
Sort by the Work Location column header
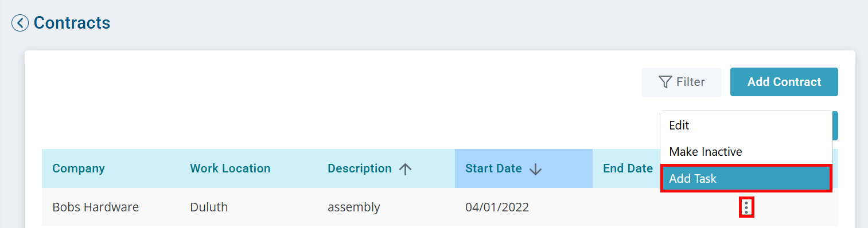click(x=230, y=168)
